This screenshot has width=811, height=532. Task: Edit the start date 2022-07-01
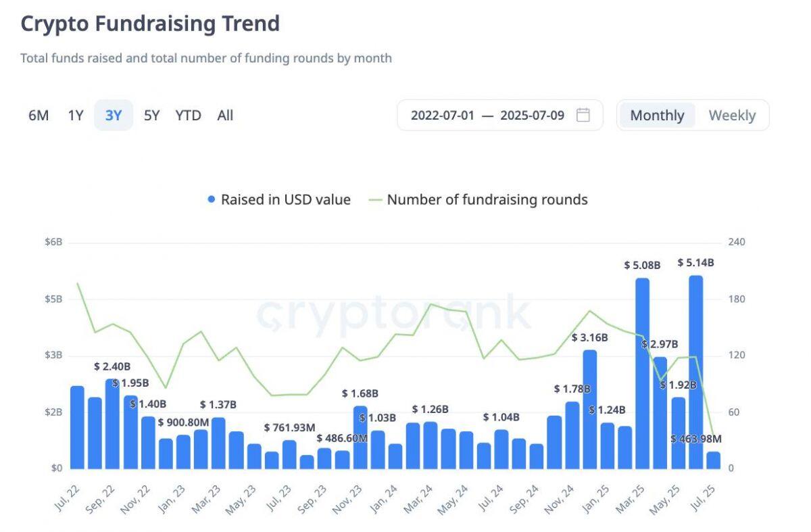coord(443,115)
